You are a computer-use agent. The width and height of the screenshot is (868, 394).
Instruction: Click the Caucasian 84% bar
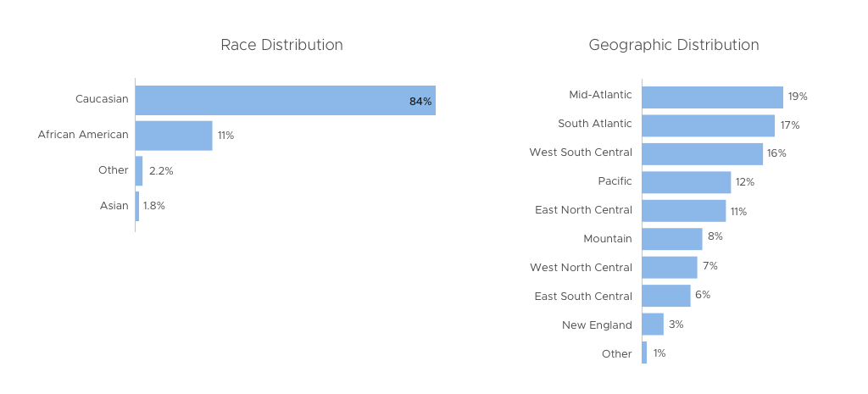point(285,100)
